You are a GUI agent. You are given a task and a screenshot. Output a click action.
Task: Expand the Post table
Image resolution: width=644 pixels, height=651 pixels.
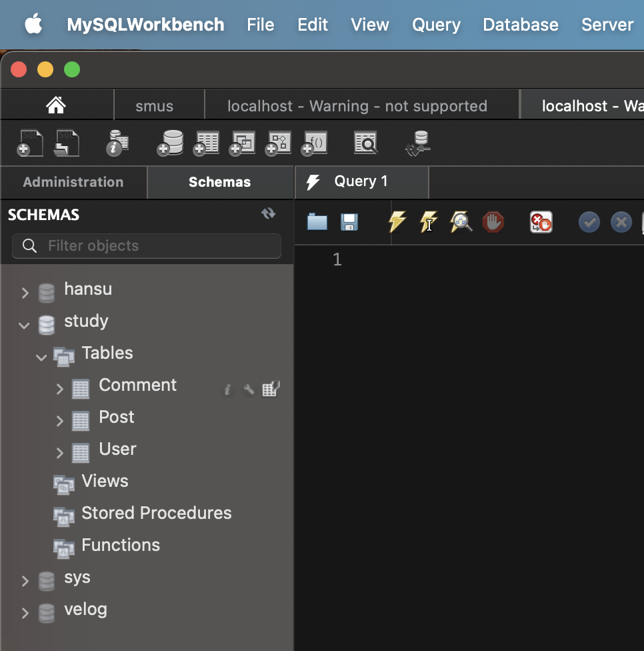60,421
